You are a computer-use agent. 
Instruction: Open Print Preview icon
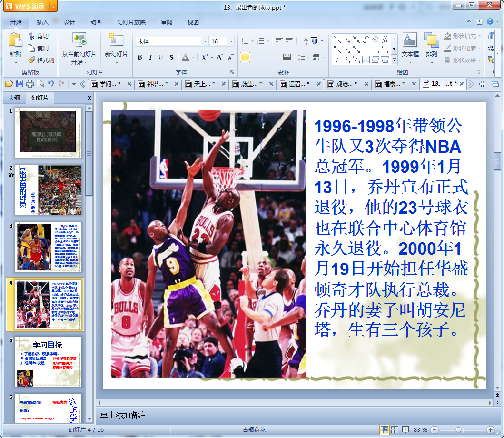click(x=40, y=84)
